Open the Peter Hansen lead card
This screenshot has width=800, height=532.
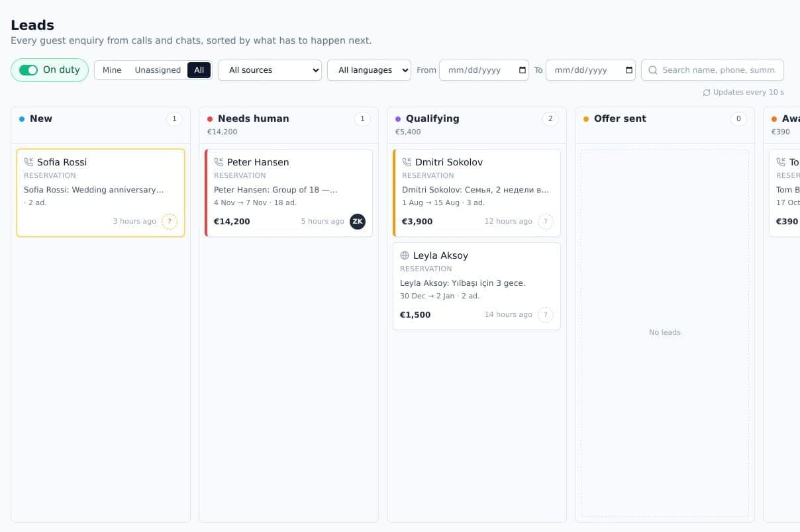click(289, 193)
